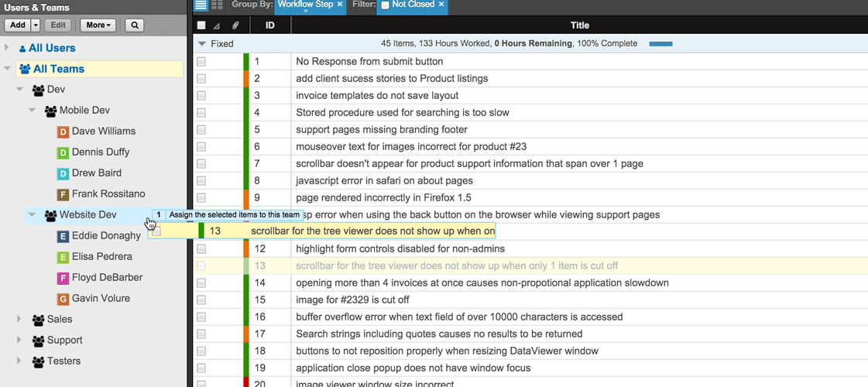Remove the Not Closed filter
This screenshot has height=387, width=868.
441,4
